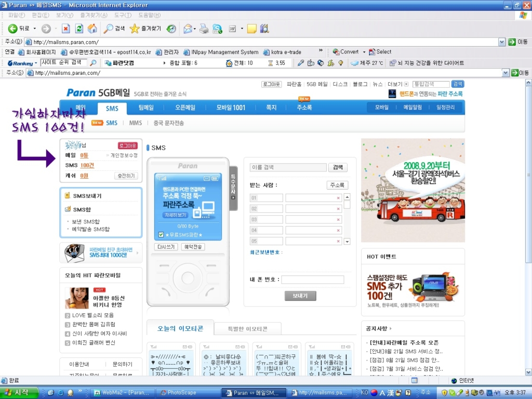Click the Rankey magnifier search icon
Viewport: 532px width, 399px height.
click(93, 63)
